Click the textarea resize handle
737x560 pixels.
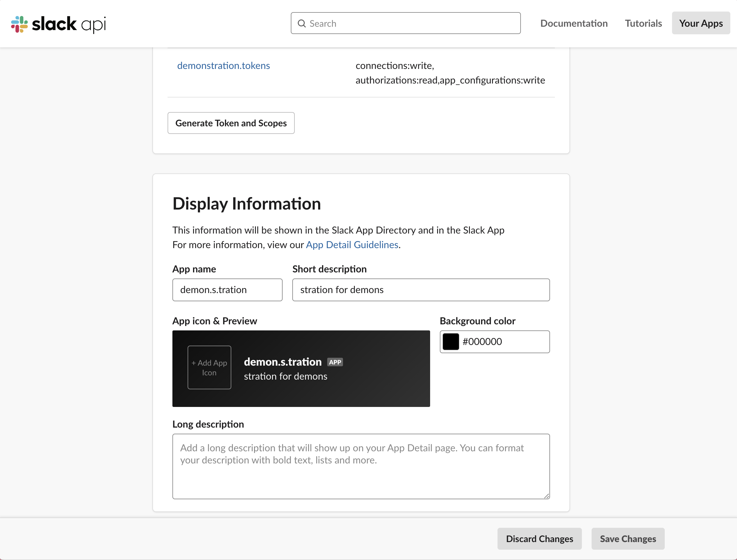[546, 496]
